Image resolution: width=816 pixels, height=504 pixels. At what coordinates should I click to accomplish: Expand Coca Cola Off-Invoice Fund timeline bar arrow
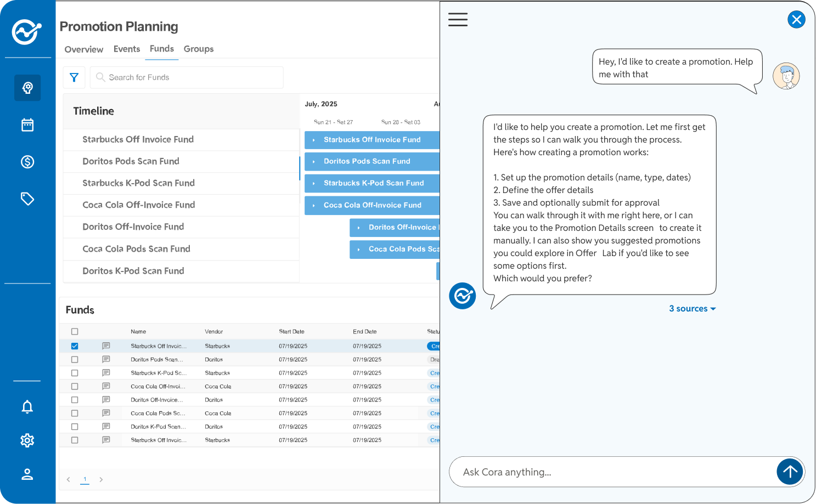(x=313, y=205)
